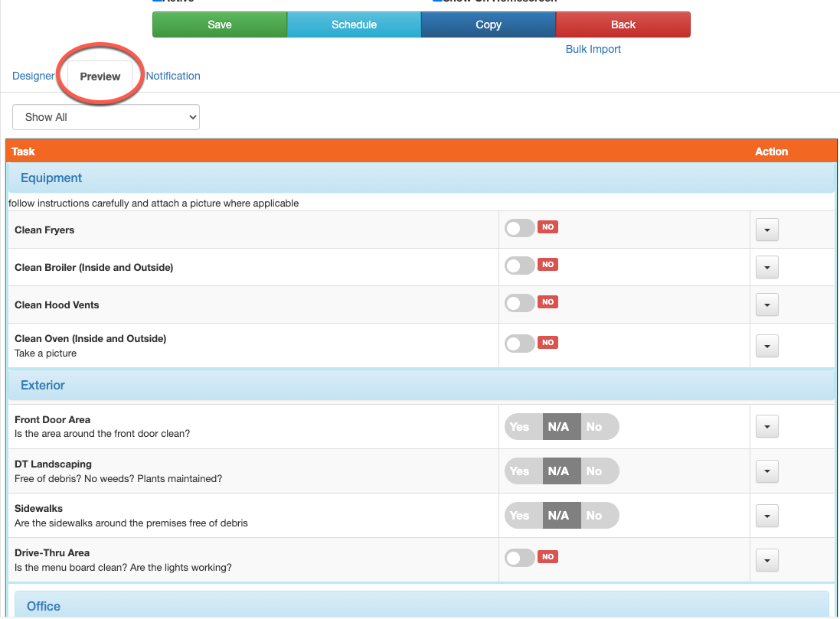Screen dimensions: 840x619
Task: Switch to the Notification tab
Action: pyautogui.click(x=173, y=76)
